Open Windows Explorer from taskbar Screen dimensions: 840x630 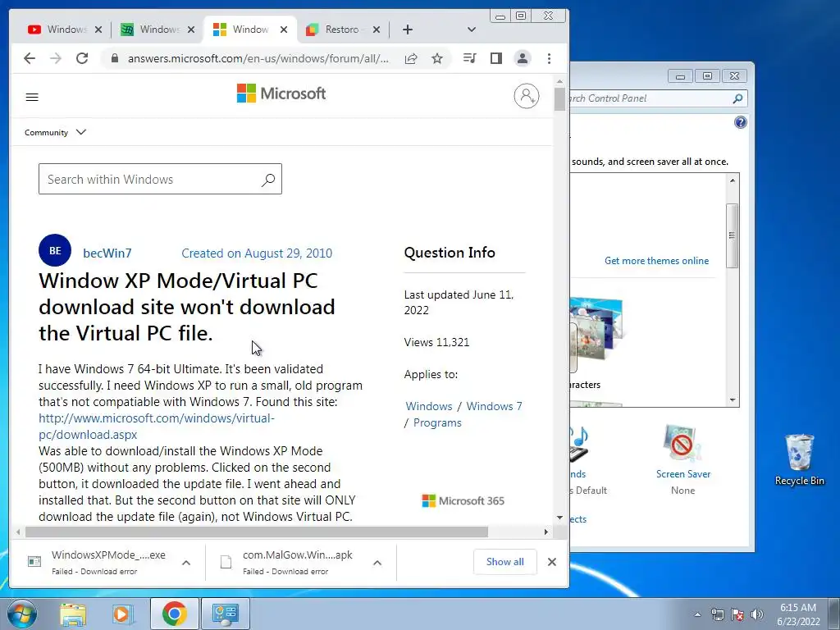tap(73, 614)
